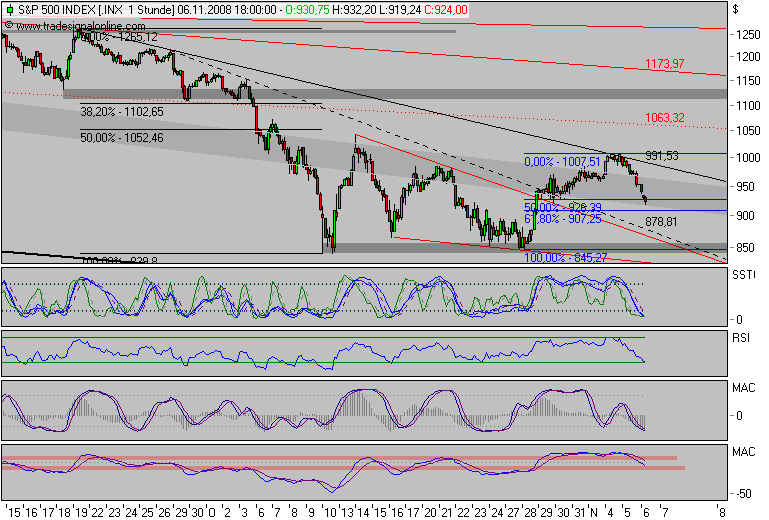Screen dimensions: 769x520
Task: Click date 28 on the time axis
Action: pos(530,513)
